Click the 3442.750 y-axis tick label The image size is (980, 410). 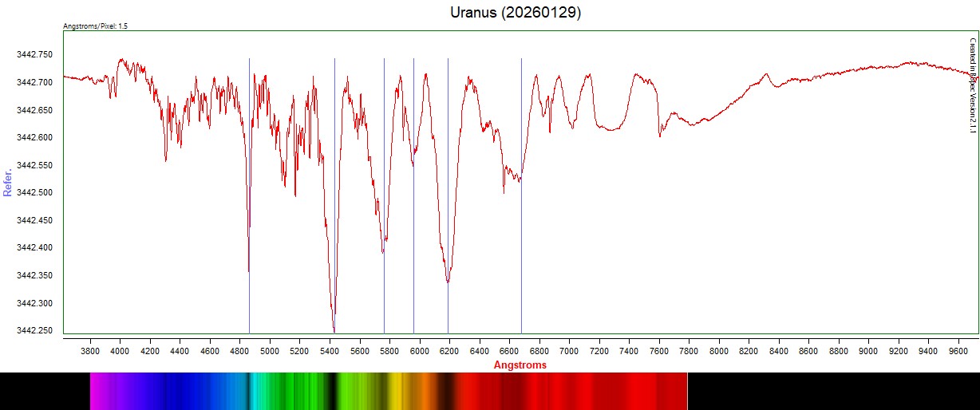click(x=34, y=54)
